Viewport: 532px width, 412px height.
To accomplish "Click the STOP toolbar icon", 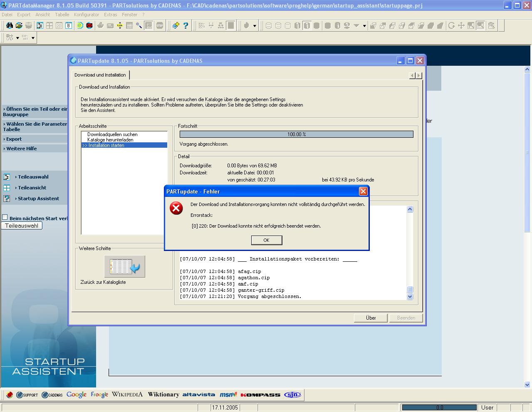I will [x=160, y=26].
